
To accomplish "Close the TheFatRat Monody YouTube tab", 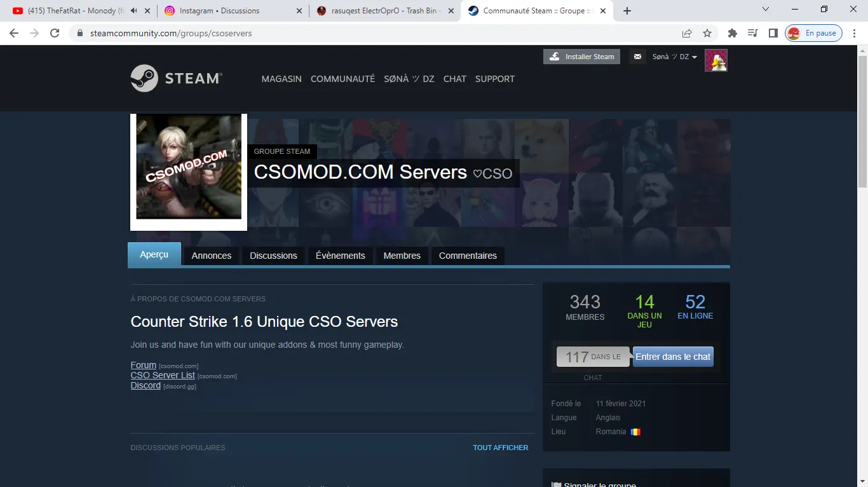I will [x=148, y=11].
